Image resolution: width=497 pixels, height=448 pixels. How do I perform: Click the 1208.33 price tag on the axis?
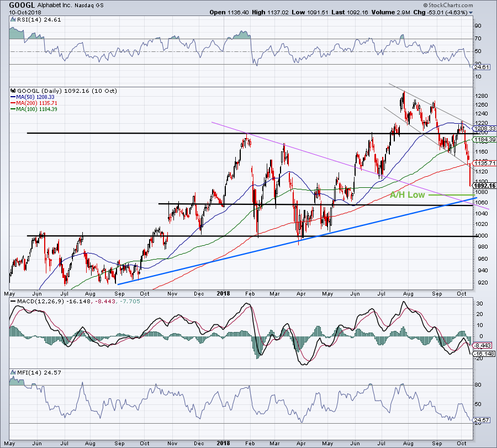pyautogui.click(x=485, y=128)
